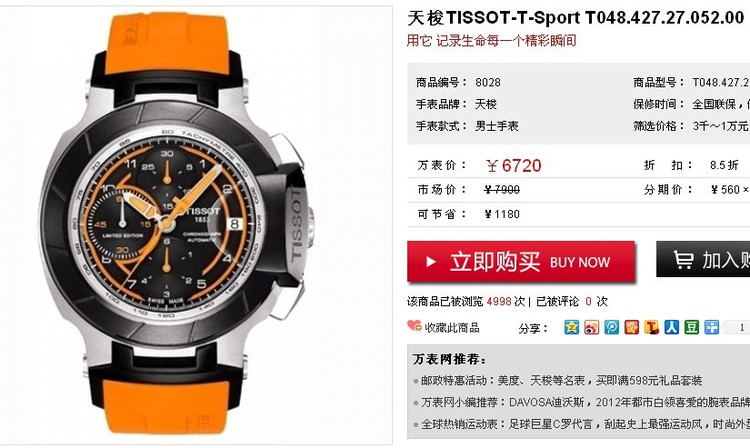Share via yellow T icon
This screenshot has height=448, width=750.
[651, 328]
